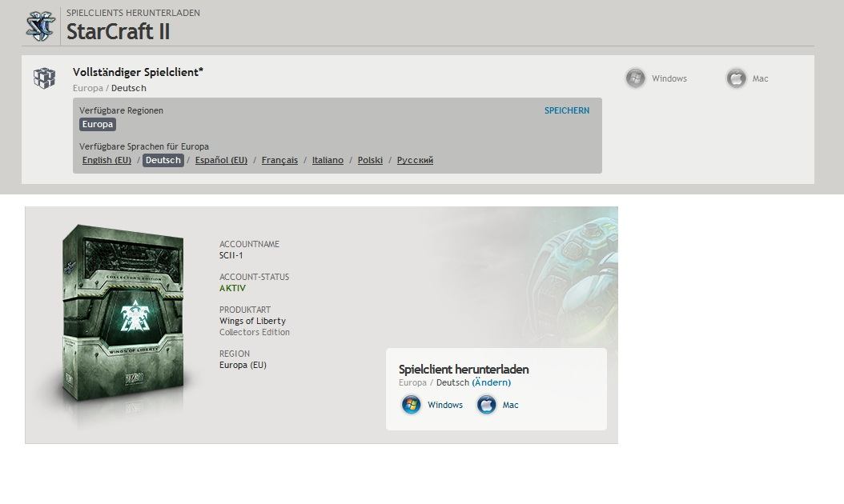Click the Verfügbare Regionen label
Viewport: 844px width, 504px height.
click(121, 110)
